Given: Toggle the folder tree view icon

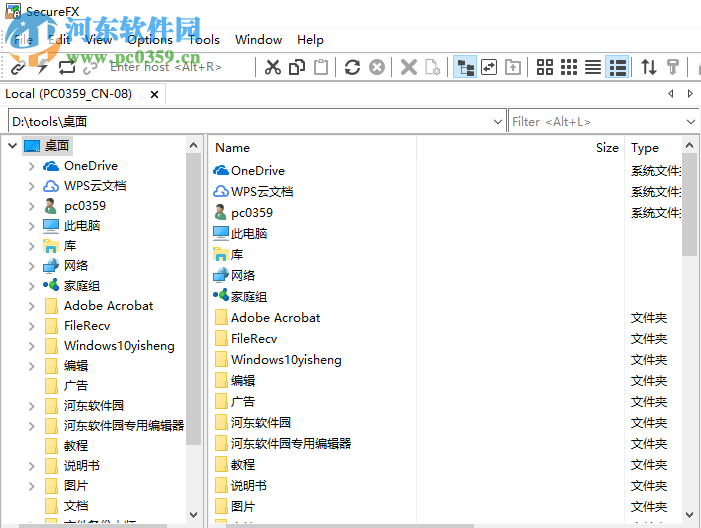Looking at the screenshot, I should (465, 68).
